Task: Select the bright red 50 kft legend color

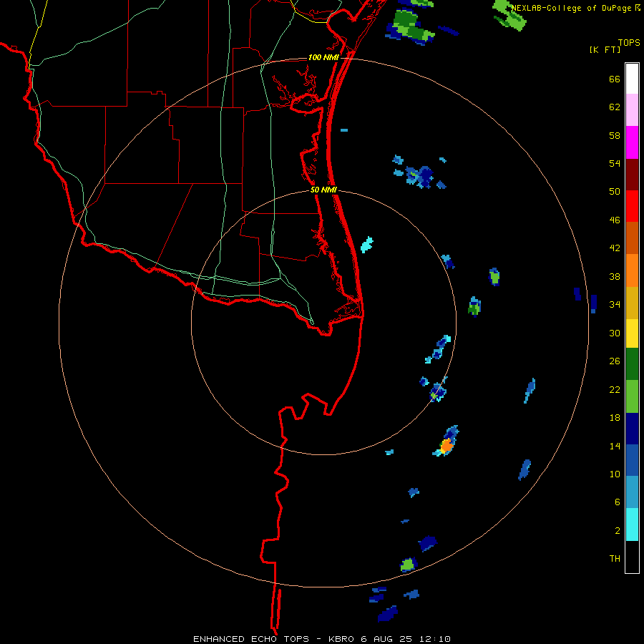Action: click(x=632, y=206)
